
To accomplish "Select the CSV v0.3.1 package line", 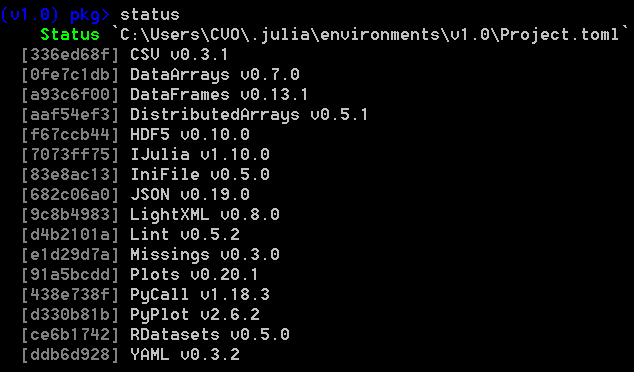I will click(125, 55).
